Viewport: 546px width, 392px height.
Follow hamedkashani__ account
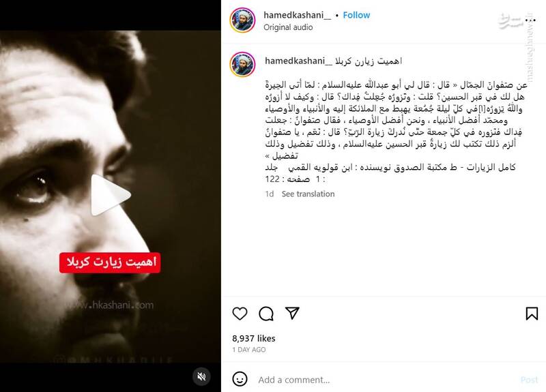(356, 15)
